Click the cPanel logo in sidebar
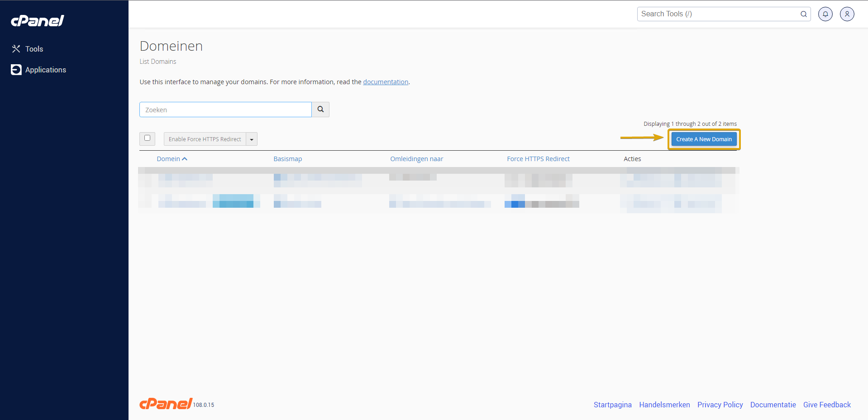The height and width of the screenshot is (420, 868). (x=38, y=21)
